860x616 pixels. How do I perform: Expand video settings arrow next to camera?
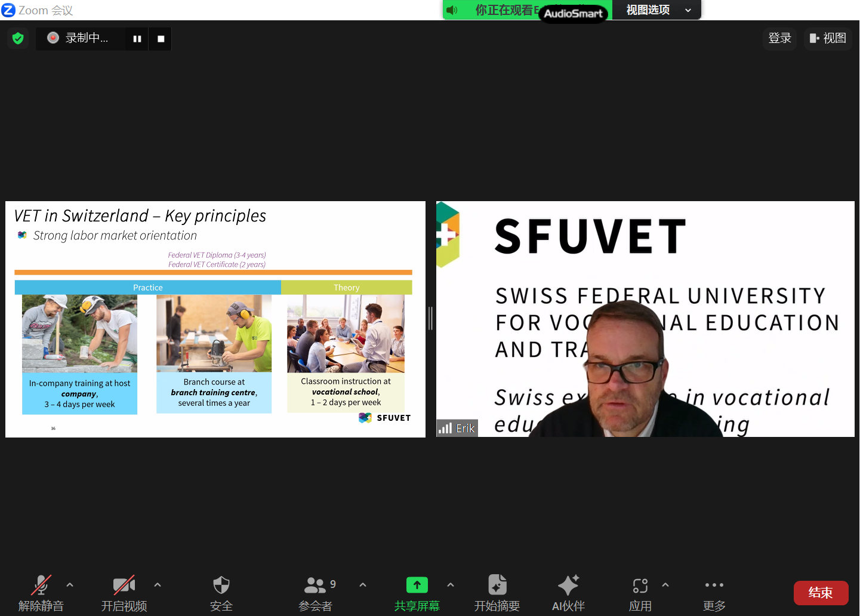pos(158,585)
